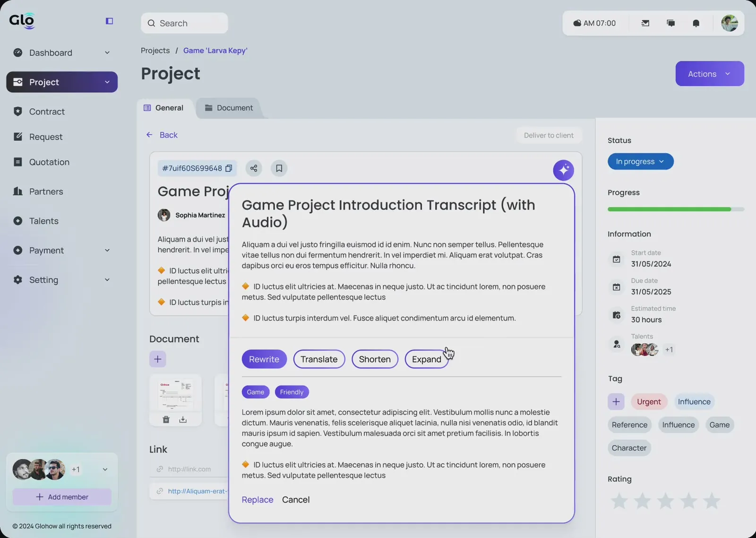Click the Search input field
The image size is (756, 538).
(184, 23)
